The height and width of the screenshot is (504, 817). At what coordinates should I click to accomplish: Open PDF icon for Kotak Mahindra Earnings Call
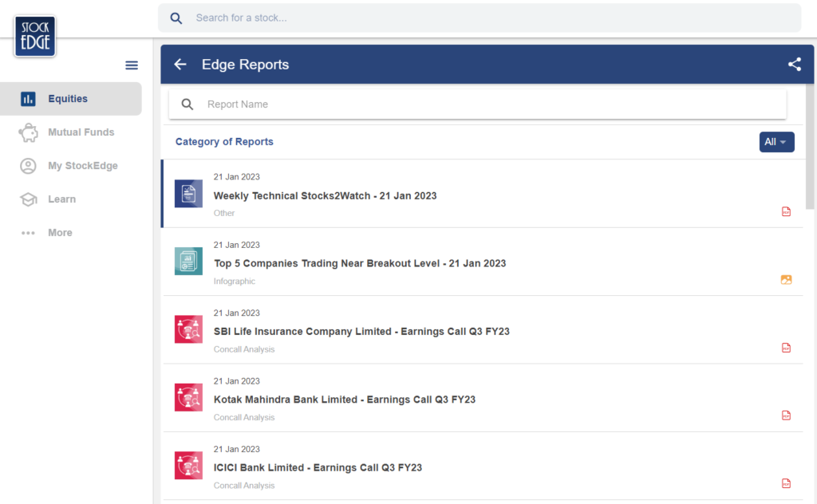[786, 415]
